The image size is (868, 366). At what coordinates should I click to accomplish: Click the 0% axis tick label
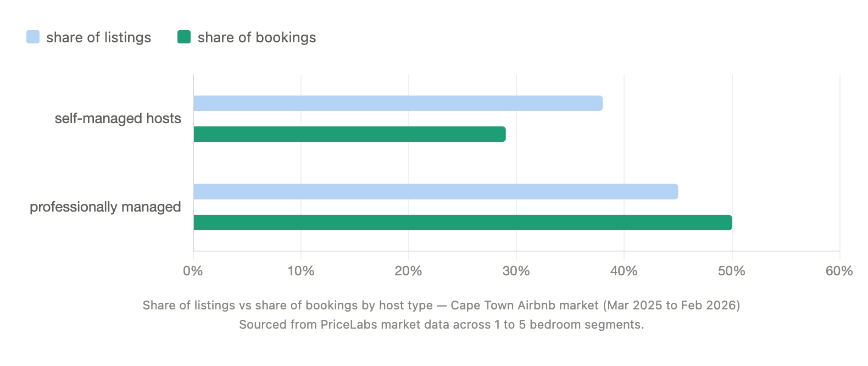(x=193, y=271)
